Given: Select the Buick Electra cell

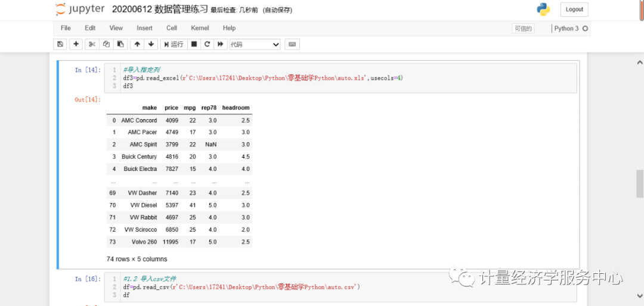Looking at the screenshot, I should coord(140,169).
